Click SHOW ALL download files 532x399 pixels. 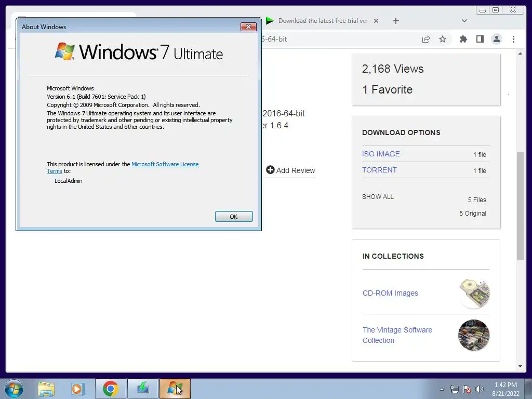click(378, 197)
